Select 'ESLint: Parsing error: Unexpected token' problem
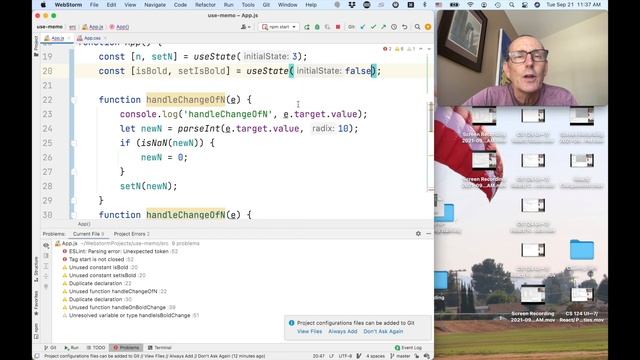Viewport: 640px width, 360px height. click(x=119, y=251)
